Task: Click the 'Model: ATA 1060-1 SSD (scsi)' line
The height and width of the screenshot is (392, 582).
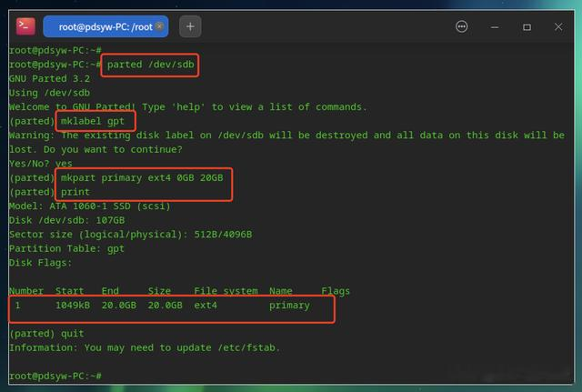Action: (90, 206)
